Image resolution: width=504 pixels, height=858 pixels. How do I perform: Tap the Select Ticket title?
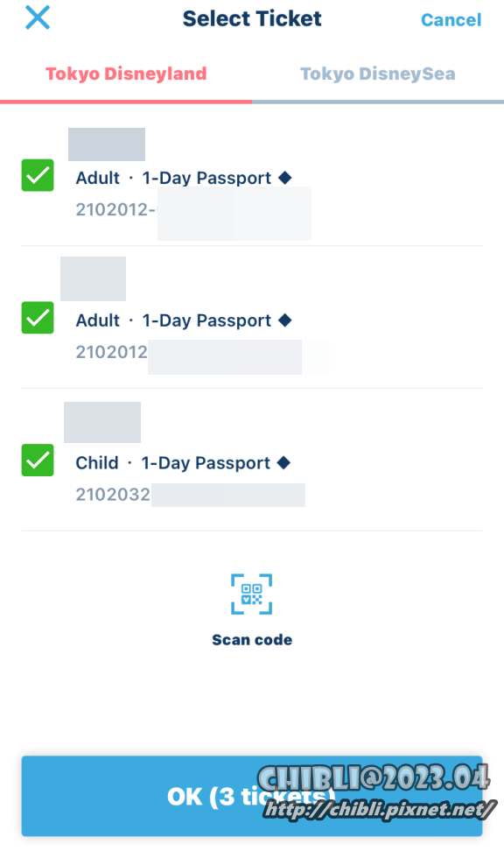252,18
